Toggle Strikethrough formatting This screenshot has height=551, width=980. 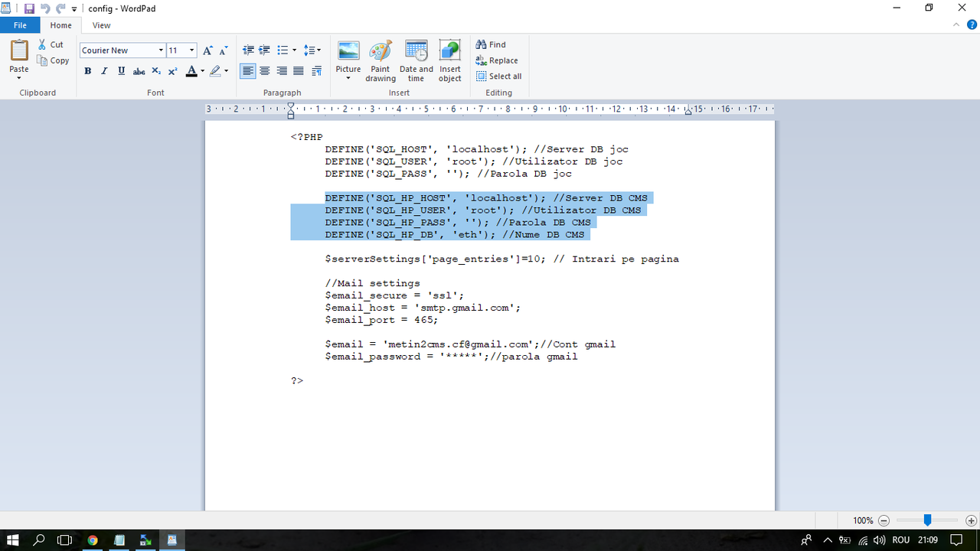[x=139, y=71]
